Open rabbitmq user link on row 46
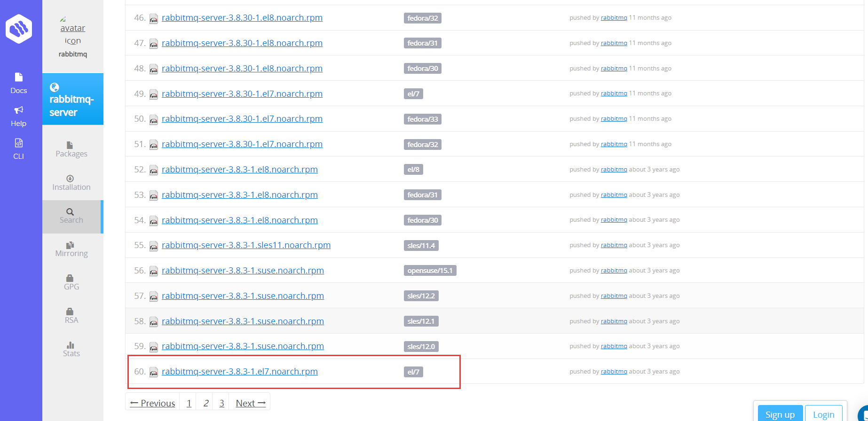Image resolution: width=868 pixels, height=421 pixels. click(x=614, y=18)
